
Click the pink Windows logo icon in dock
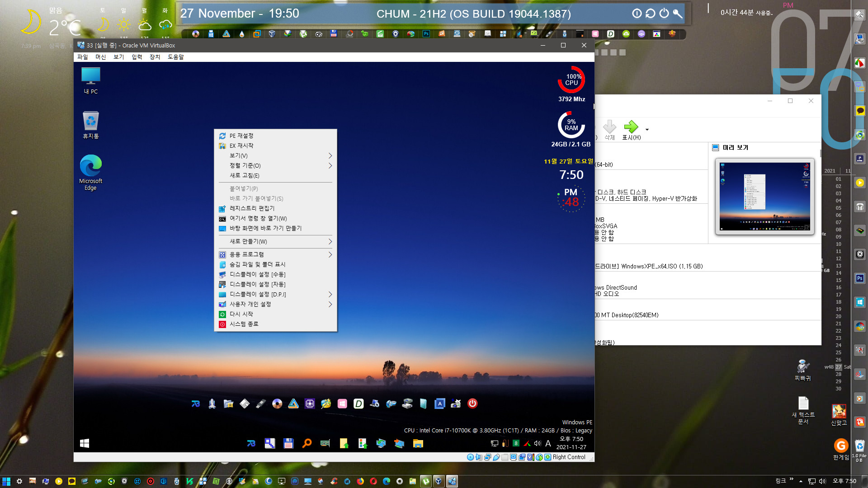coord(342,404)
